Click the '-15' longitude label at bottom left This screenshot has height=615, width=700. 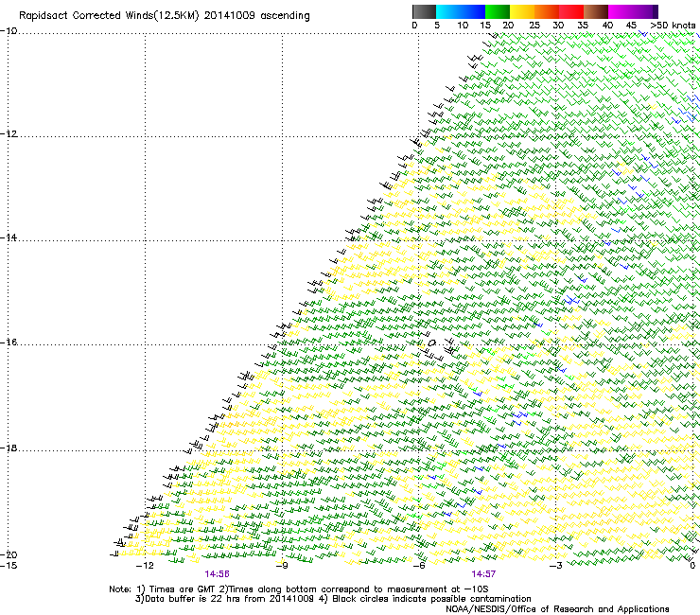pyautogui.click(x=9, y=566)
